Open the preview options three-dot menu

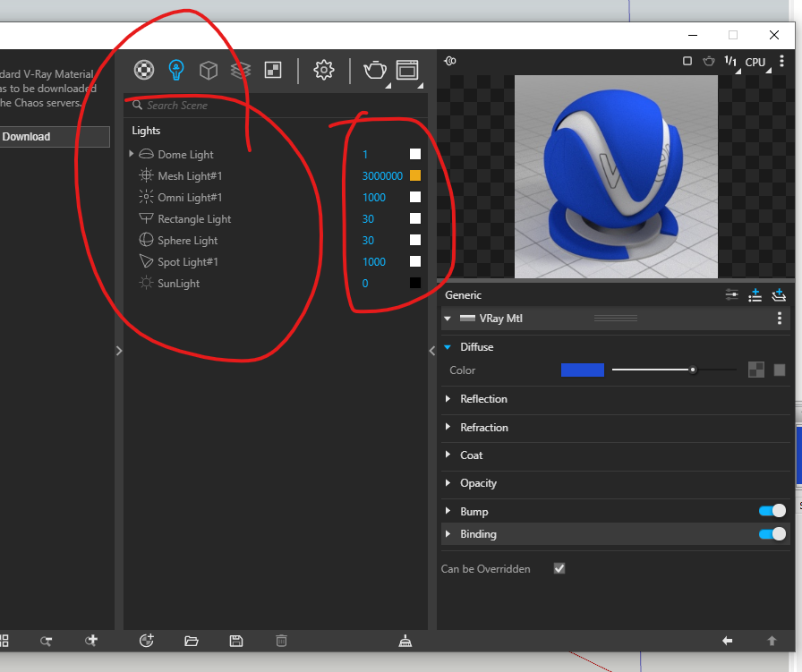(781, 62)
